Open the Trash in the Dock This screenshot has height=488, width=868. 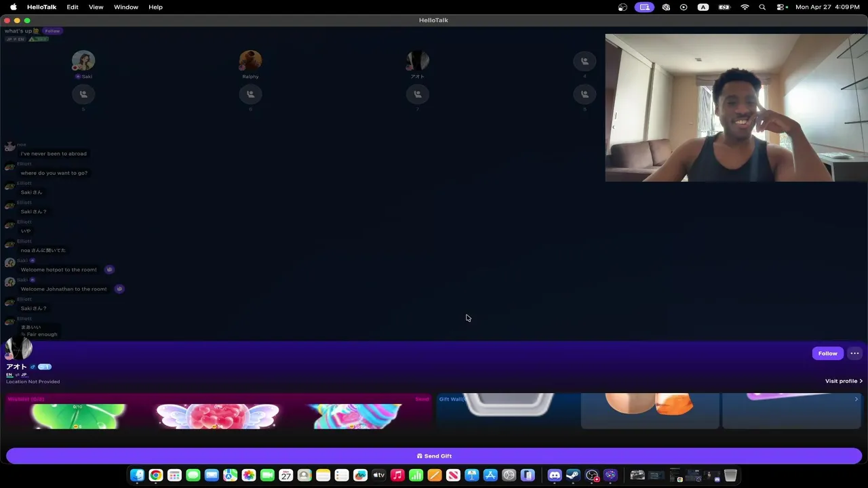coord(730,475)
